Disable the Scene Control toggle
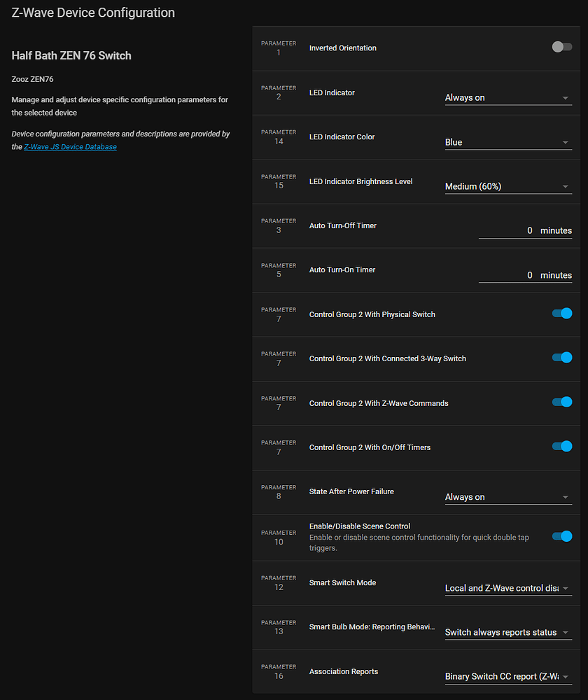Screen dimensions: 588x700 coord(561,536)
